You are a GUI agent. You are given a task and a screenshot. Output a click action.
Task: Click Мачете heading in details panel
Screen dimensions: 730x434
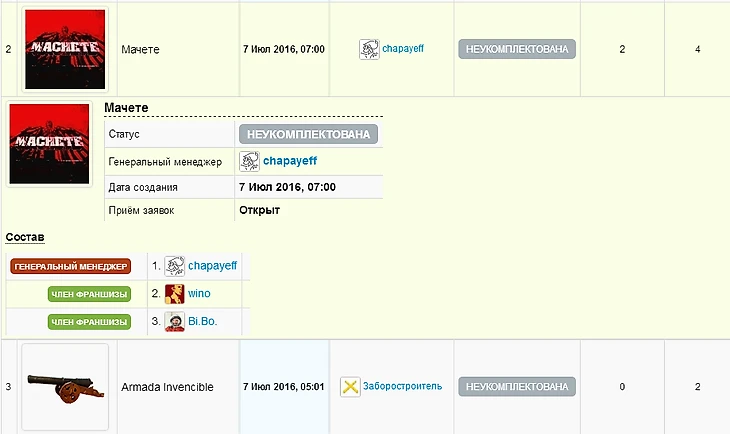pyautogui.click(x=126, y=108)
